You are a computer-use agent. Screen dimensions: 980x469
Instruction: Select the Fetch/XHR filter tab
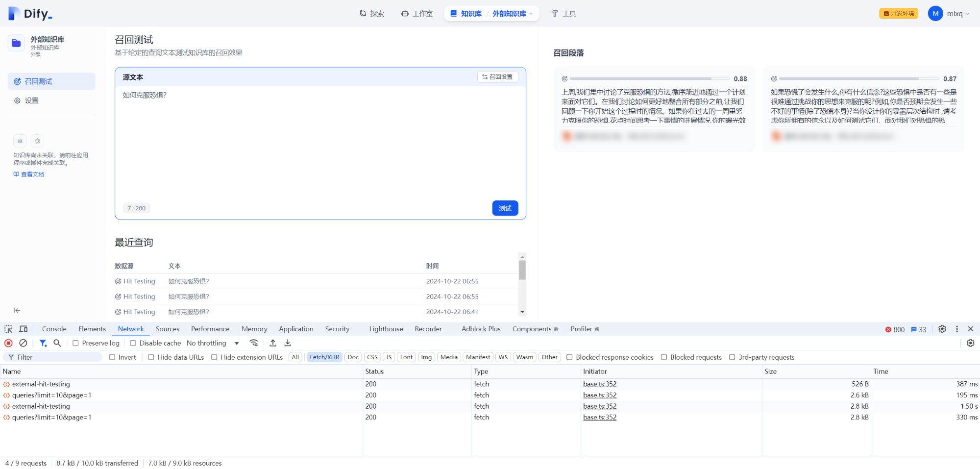(x=324, y=357)
